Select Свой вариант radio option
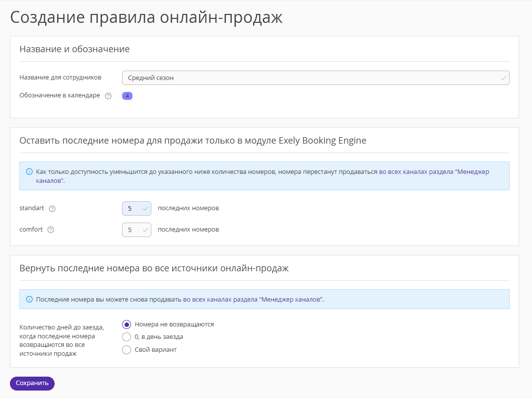Viewport: 532px width, 399px height. point(127,350)
